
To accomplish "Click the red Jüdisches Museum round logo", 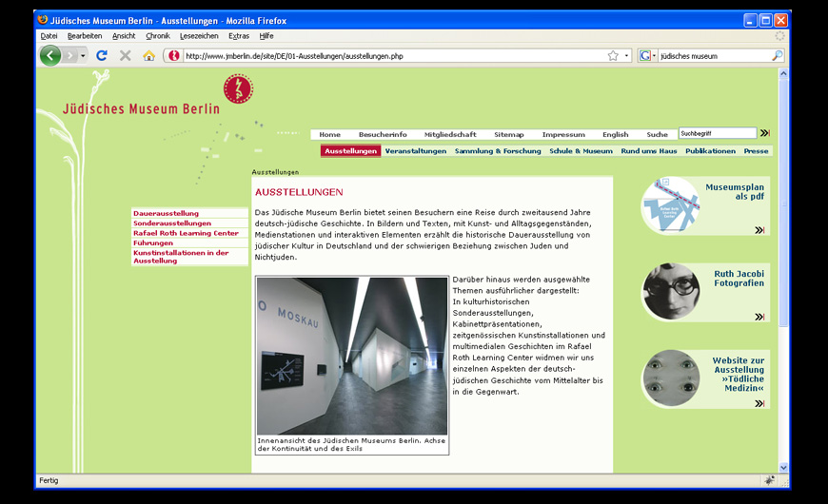I will point(238,88).
